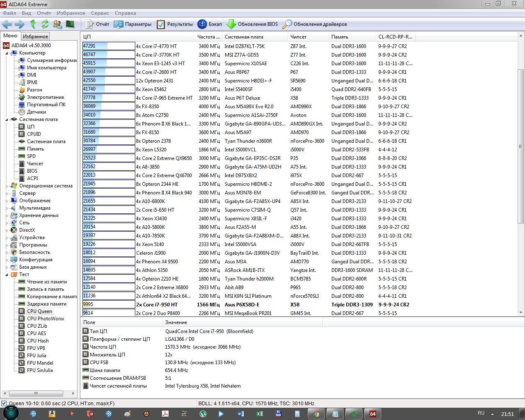Click the Windows Start orb
The image size is (525, 420).
tap(11, 413)
